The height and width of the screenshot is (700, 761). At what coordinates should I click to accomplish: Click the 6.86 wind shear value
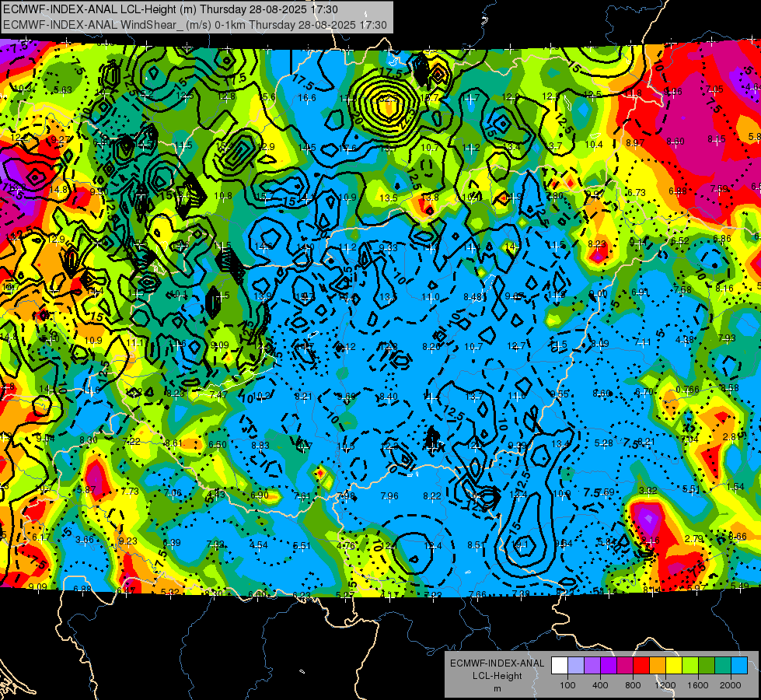point(722,239)
